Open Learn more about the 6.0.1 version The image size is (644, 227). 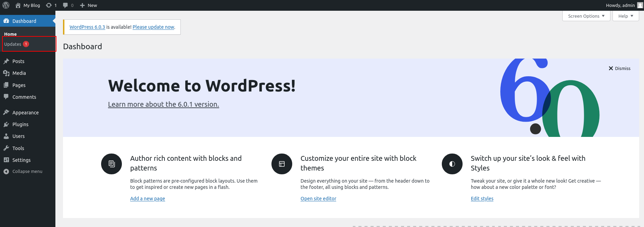click(163, 104)
